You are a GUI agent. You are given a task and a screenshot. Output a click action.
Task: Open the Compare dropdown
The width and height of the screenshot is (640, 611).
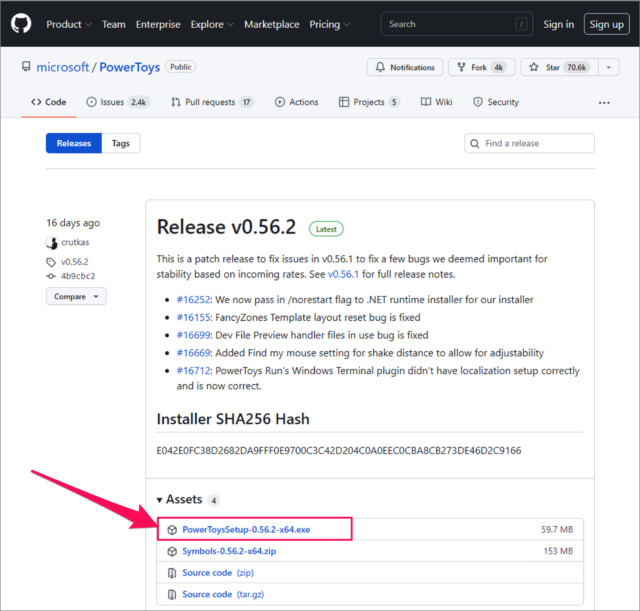click(76, 297)
